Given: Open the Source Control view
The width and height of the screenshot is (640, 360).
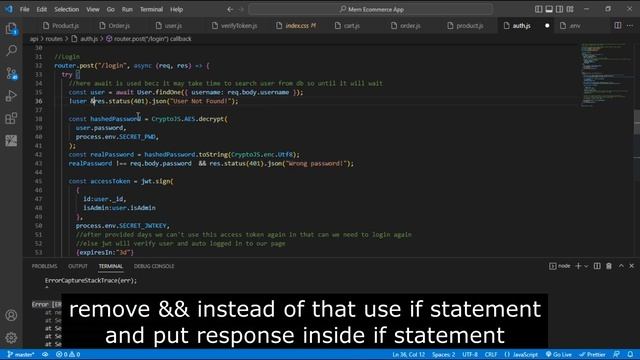Looking at the screenshot, I should point(11,73).
